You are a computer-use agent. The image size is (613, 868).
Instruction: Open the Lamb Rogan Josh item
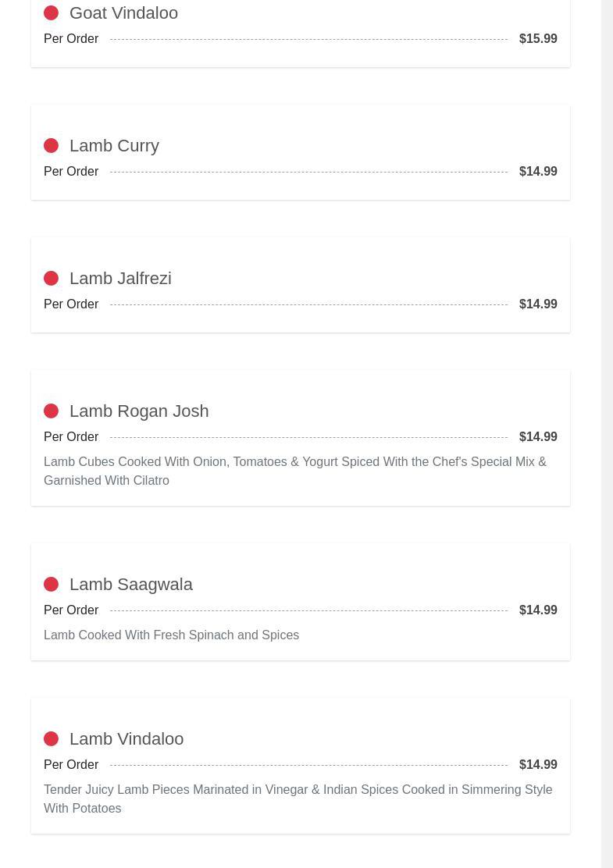pos(139,411)
